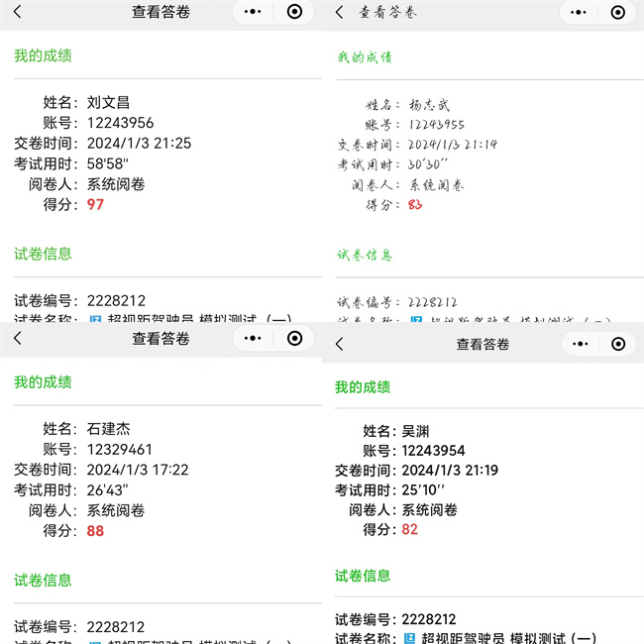644x644 pixels.
Task: Tap 试卷信息 heading on 吴渊's sheet
Action: tap(363, 576)
